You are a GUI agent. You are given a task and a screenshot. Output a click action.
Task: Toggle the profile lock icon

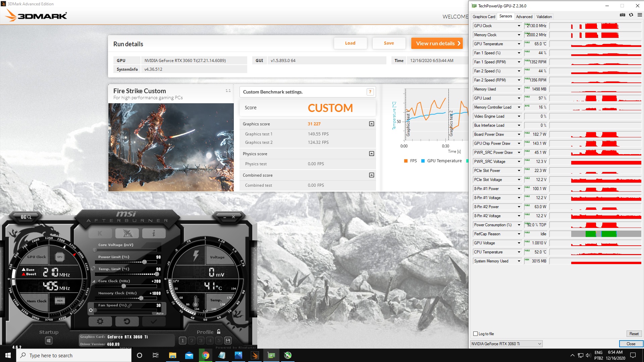(x=219, y=331)
